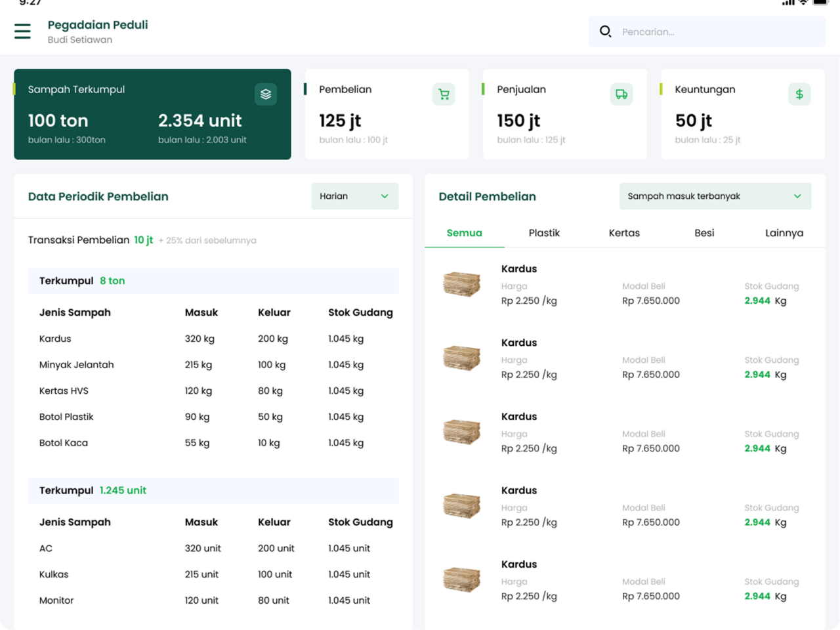Expand the Sampah masuk terbanyak dropdown

tap(715, 196)
